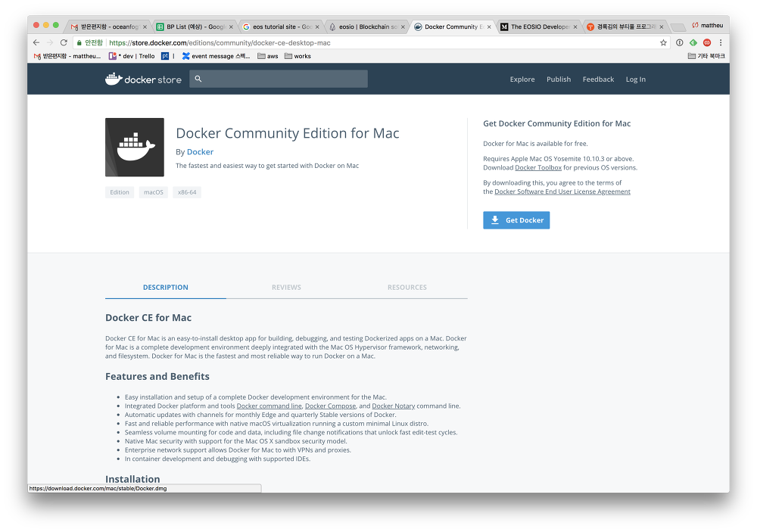Open Chrome three-dot menu

[x=721, y=42]
